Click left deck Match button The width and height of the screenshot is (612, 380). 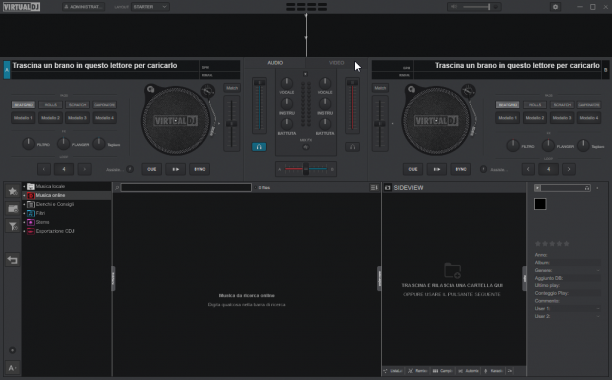[232, 88]
